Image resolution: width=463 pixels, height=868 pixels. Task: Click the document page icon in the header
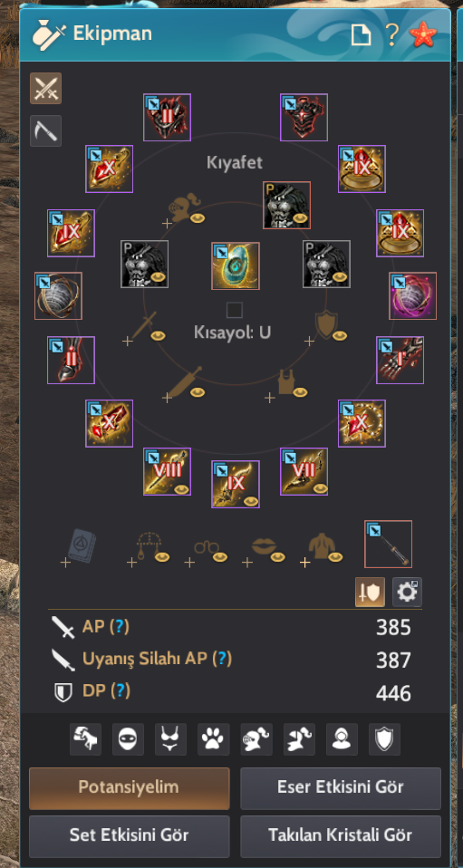pos(362,35)
